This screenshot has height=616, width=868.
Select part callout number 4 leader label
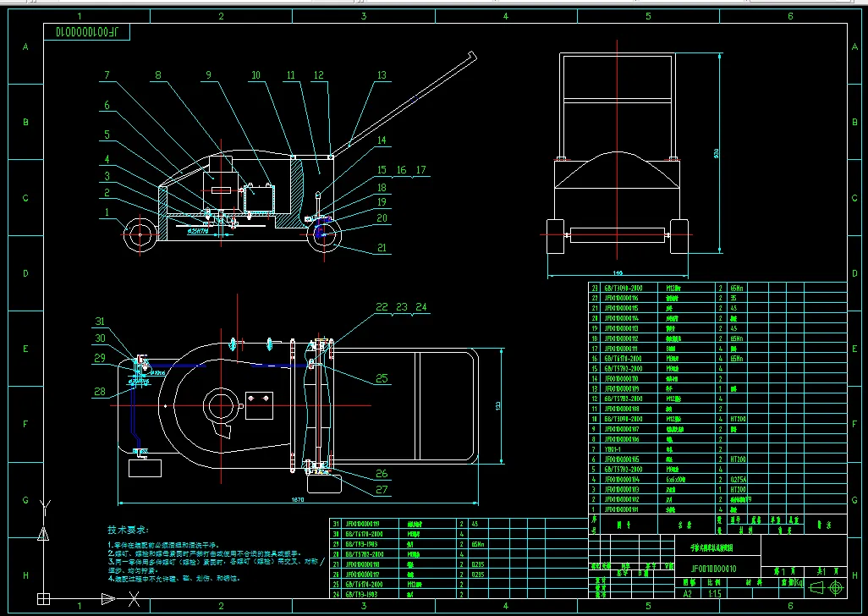[107, 159]
